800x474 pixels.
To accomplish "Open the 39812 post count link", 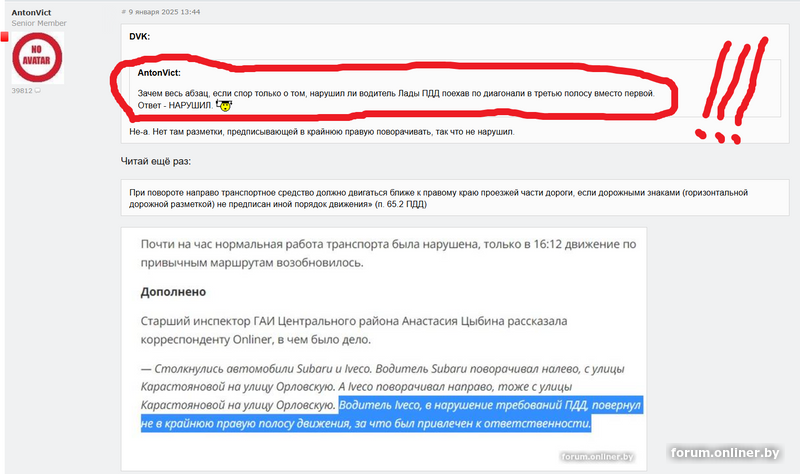I will [x=22, y=91].
